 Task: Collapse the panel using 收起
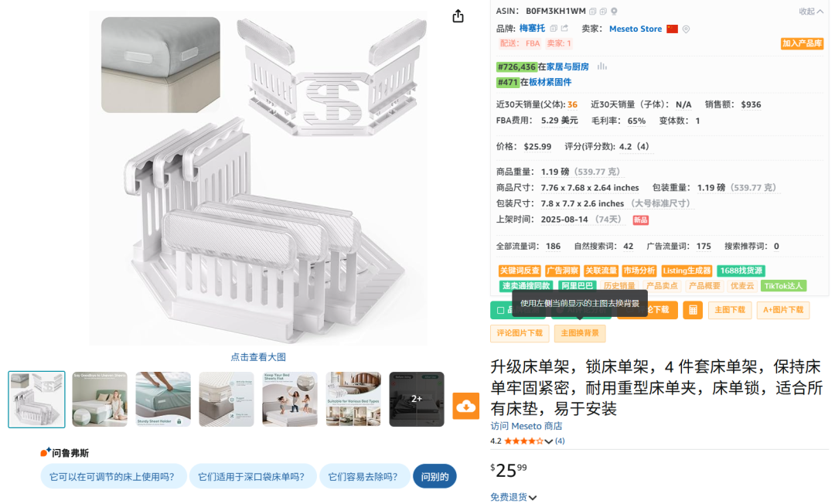coord(810,11)
